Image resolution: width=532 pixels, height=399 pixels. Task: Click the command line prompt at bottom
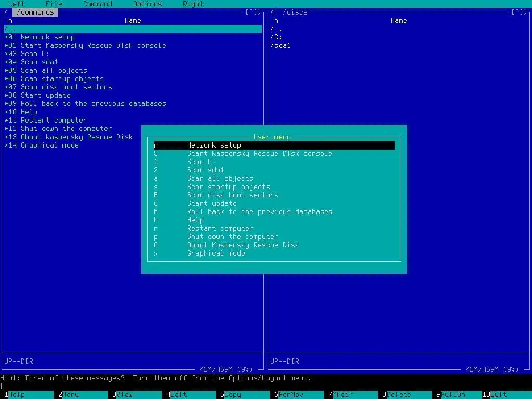[266, 386]
